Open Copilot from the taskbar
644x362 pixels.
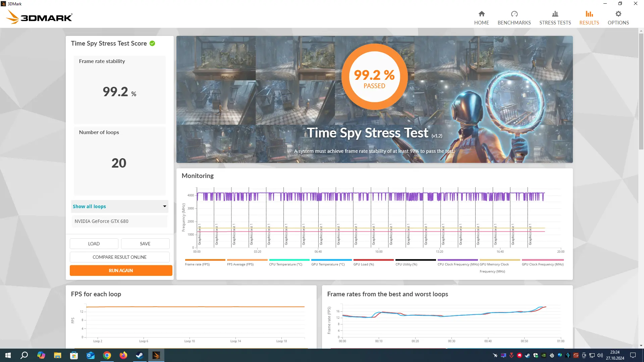pyautogui.click(x=41, y=355)
